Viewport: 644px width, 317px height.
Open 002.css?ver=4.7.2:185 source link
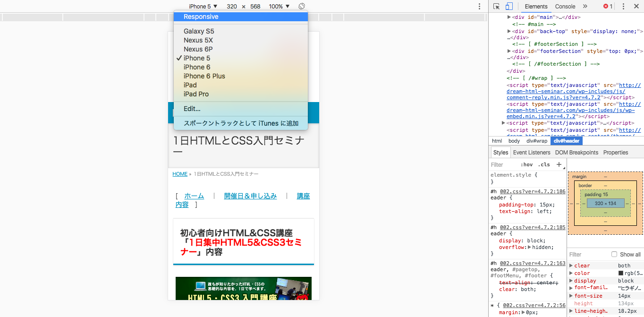(x=533, y=227)
